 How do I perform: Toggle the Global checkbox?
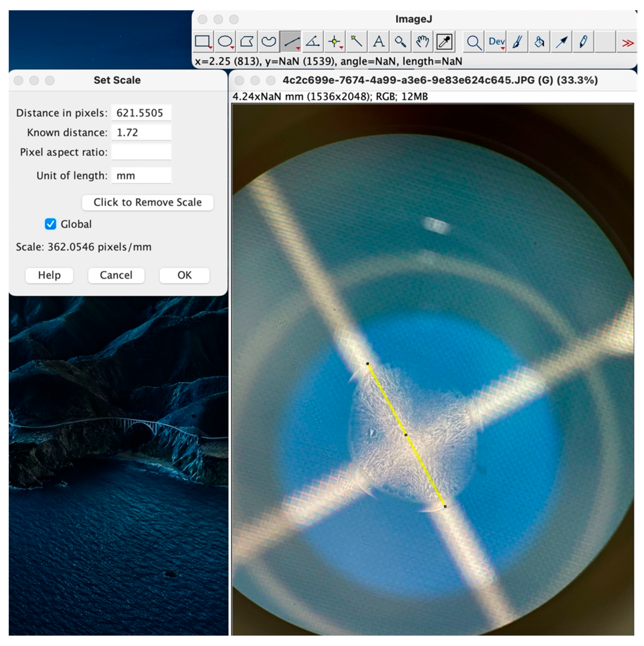pos(50,224)
